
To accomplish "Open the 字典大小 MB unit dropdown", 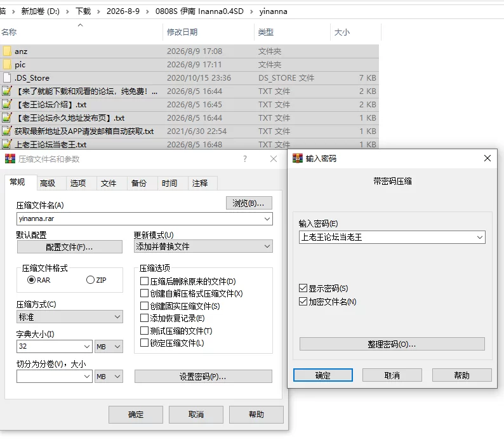I will coord(109,347).
